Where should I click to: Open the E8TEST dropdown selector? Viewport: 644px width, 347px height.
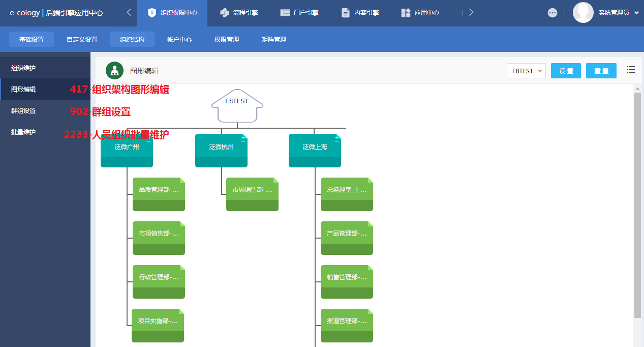click(527, 71)
